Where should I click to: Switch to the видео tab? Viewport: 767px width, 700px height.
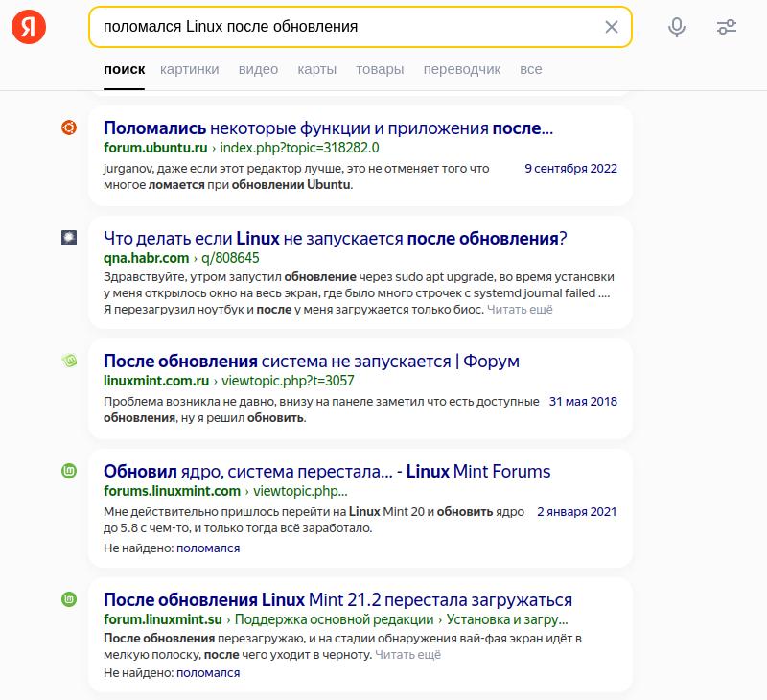(x=258, y=69)
